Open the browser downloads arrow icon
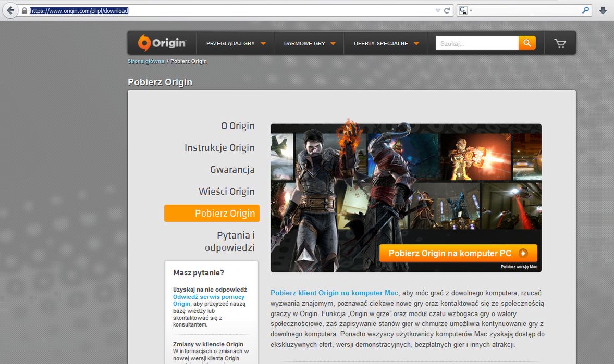 tap(603, 10)
